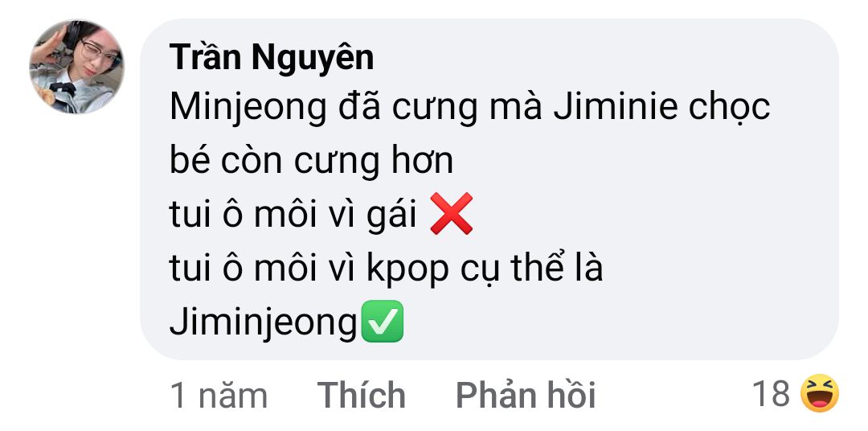
Task: Click the text 'tui ô môi vì gái'
Action: click(x=293, y=215)
